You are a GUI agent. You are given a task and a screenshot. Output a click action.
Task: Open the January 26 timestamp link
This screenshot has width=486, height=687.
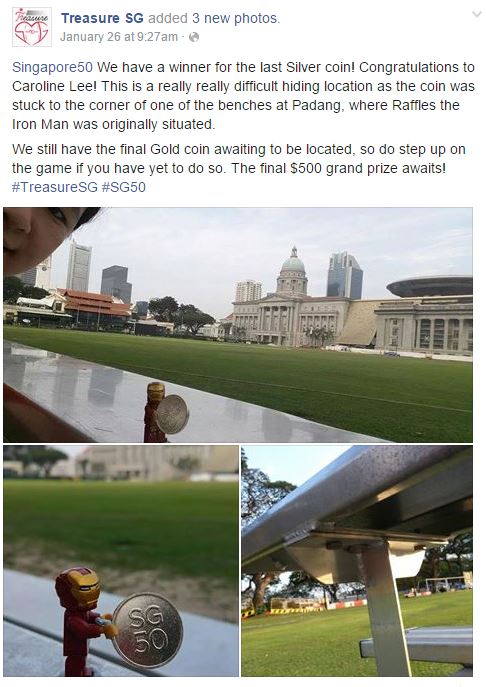pos(119,37)
